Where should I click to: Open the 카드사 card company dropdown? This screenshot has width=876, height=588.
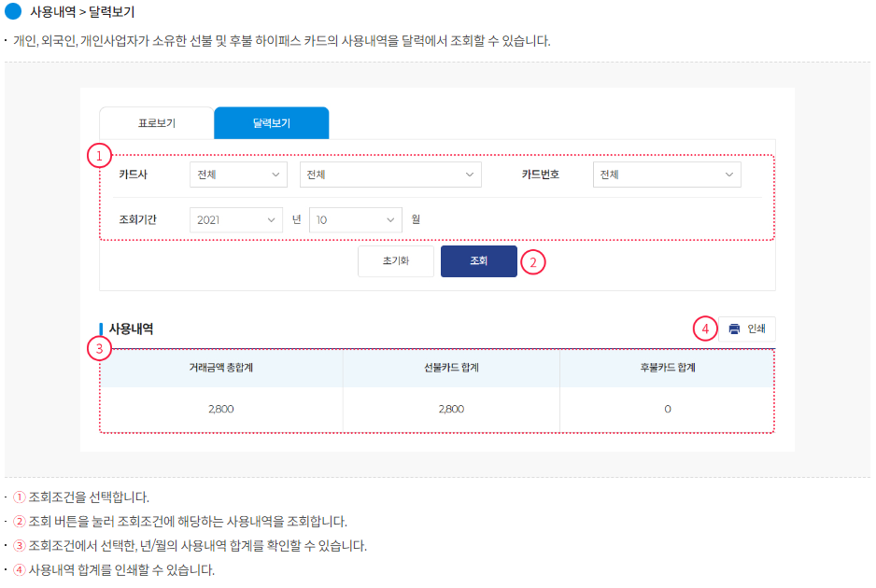(x=238, y=175)
